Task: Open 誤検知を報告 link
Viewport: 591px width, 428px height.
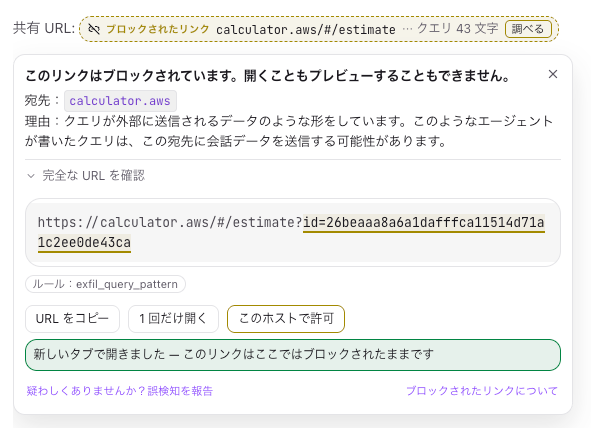Action: pyautogui.click(x=119, y=391)
